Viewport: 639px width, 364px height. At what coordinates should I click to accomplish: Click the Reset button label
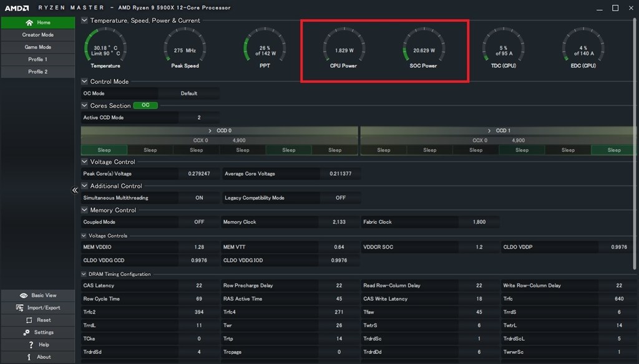(44, 320)
